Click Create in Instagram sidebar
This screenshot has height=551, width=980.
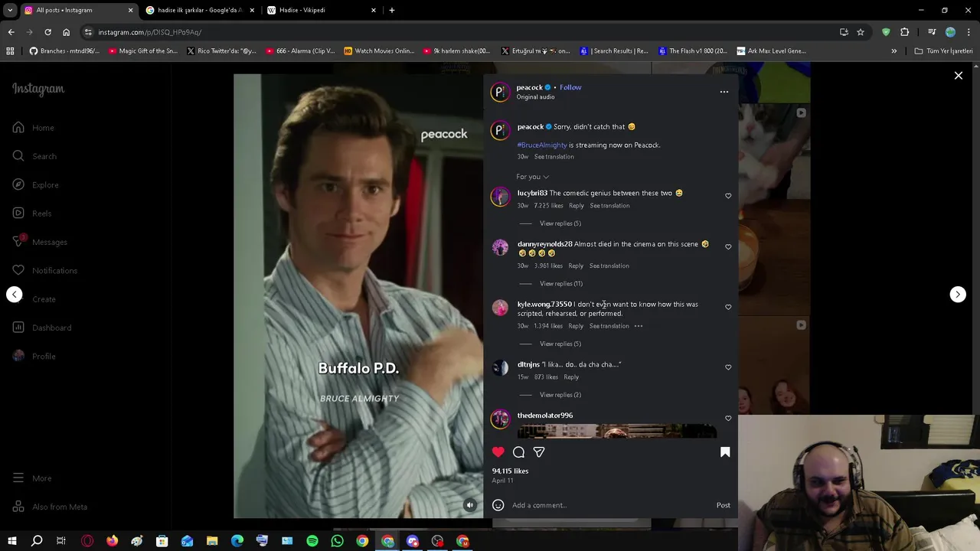34,299
